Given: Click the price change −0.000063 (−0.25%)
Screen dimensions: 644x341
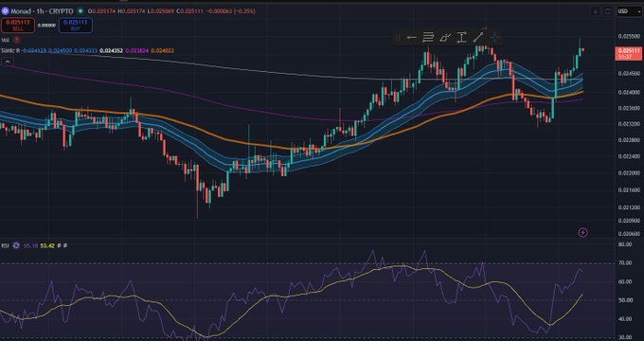Looking at the screenshot, I should [230, 11].
